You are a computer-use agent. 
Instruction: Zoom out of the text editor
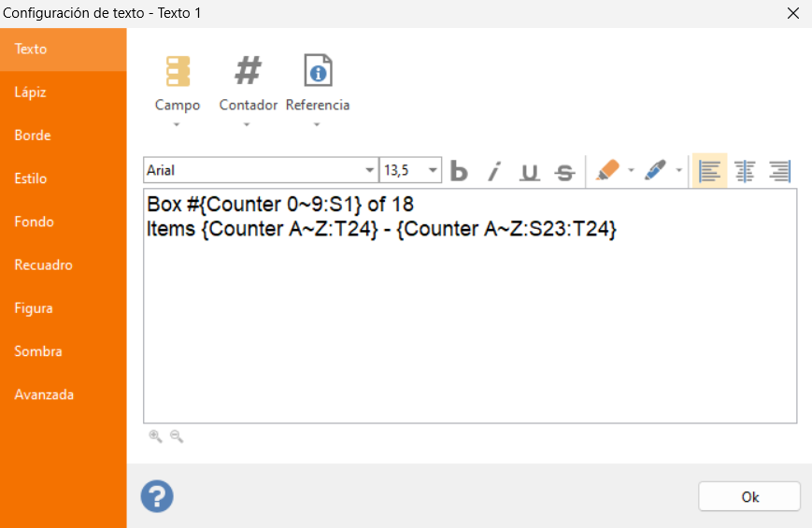[177, 436]
